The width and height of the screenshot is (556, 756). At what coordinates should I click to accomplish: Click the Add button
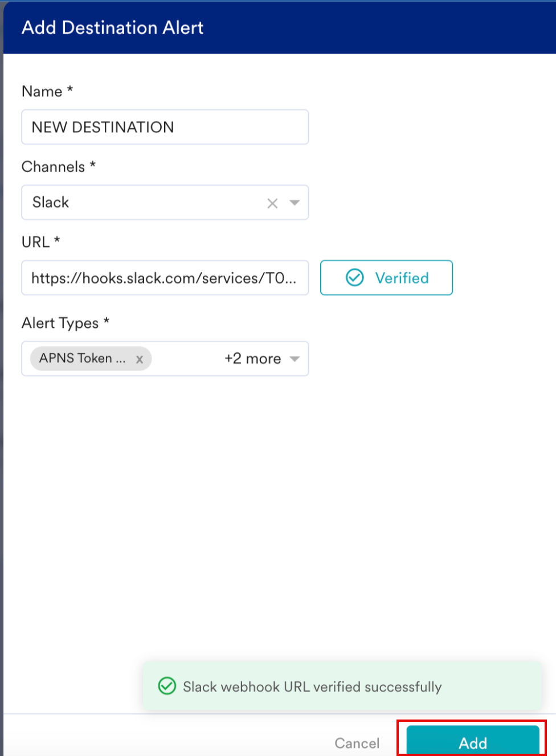click(x=472, y=742)
